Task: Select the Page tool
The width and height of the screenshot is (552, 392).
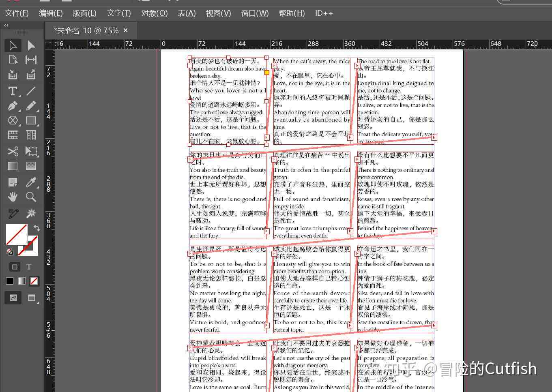Action: point(13,60)
